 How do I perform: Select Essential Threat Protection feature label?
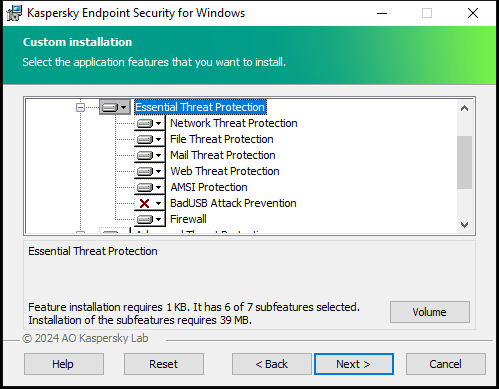coord(200,107)
